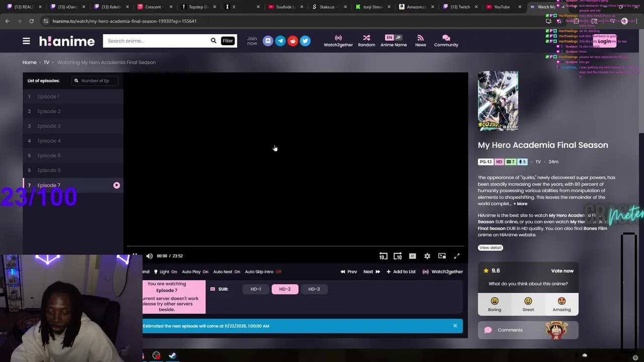This screenshot has height=362, width=644.
Task: Open the hamburger menu beside the HiAnime logo
Action: (26, 41)
